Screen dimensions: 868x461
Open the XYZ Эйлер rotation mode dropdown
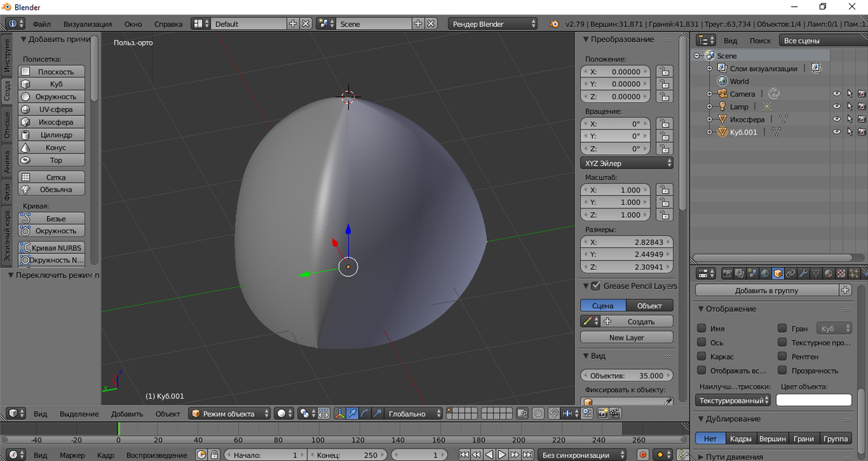point(627,163)
